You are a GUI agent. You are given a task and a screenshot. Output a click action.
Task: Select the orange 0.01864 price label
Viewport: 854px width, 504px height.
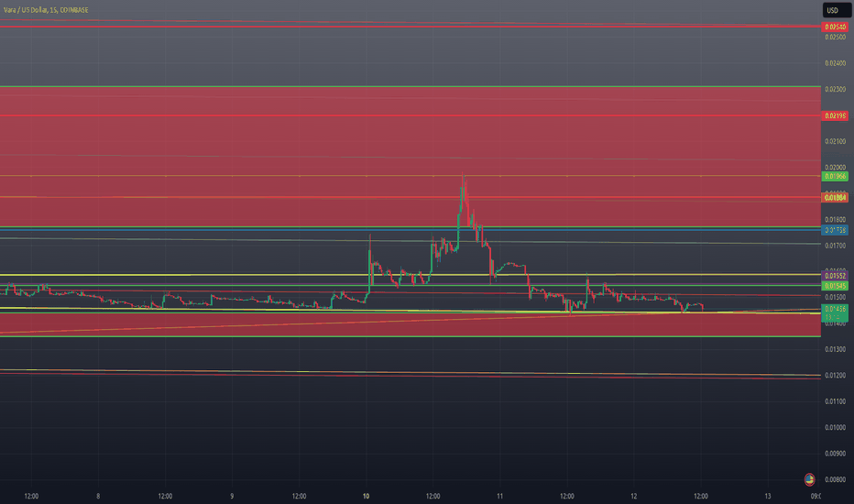(835, 197)
